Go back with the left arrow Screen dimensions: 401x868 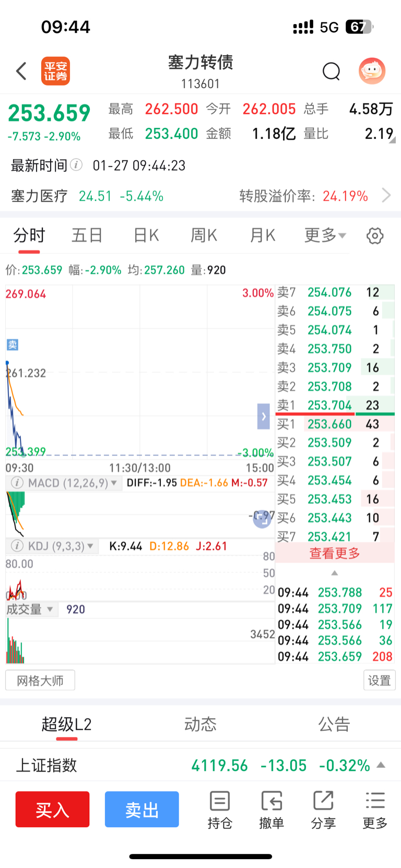[21, 71]
